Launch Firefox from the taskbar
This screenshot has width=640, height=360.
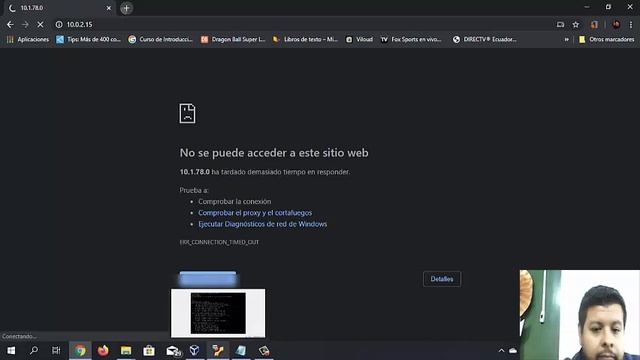pos(103,351)
